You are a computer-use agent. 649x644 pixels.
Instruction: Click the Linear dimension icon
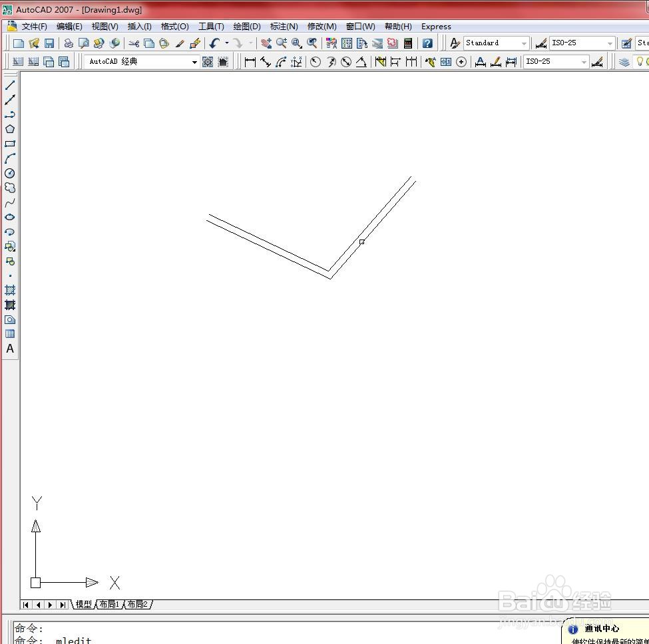(250, 62)
